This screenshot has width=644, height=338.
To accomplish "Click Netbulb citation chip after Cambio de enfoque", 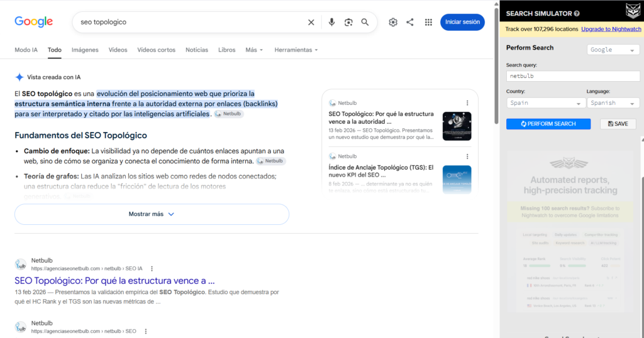I will (x=270, y=161).
